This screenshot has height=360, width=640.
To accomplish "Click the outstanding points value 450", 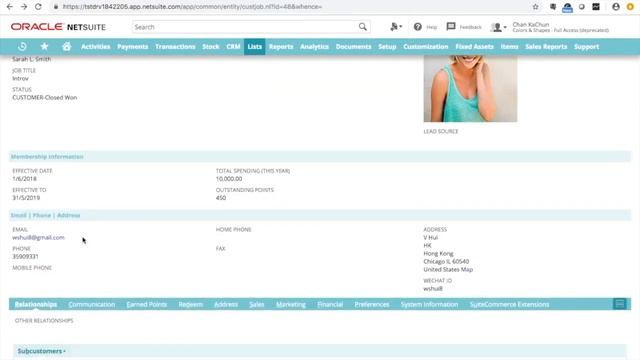I will [x=221, y=198].
